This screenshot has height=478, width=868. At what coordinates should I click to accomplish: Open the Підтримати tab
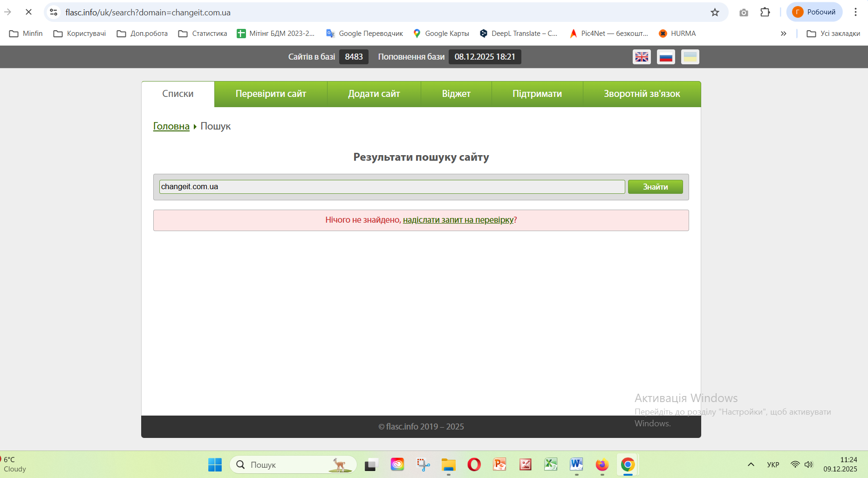coord(537,94)
